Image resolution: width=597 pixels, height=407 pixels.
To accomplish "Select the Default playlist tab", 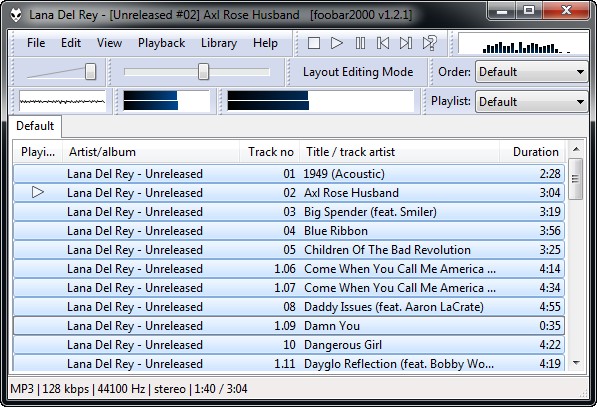I will [35, 126].
